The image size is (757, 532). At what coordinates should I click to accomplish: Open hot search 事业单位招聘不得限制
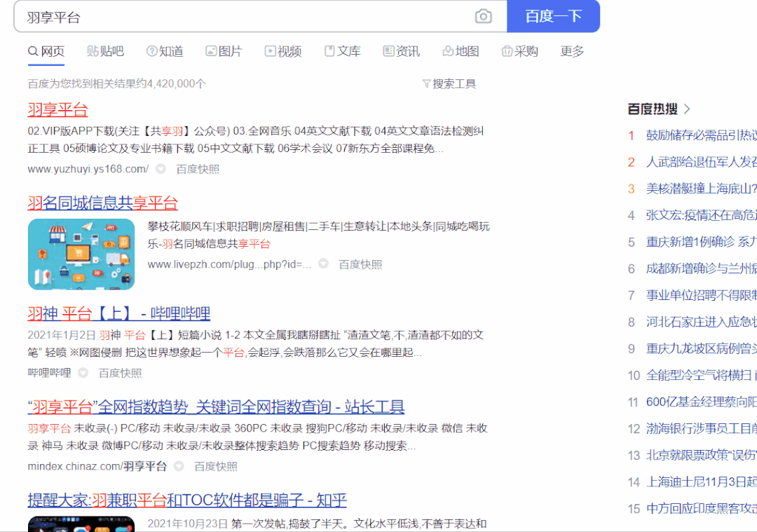click(702, 295)
